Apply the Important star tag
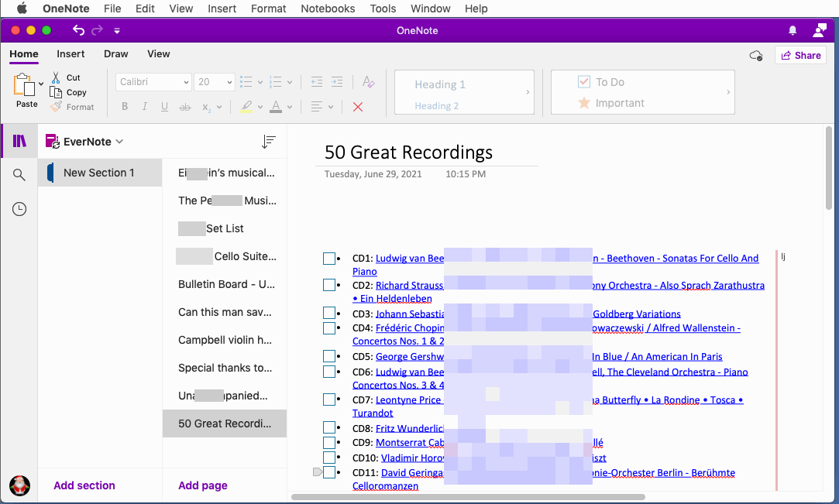839x504 pixels. [610, 103]
